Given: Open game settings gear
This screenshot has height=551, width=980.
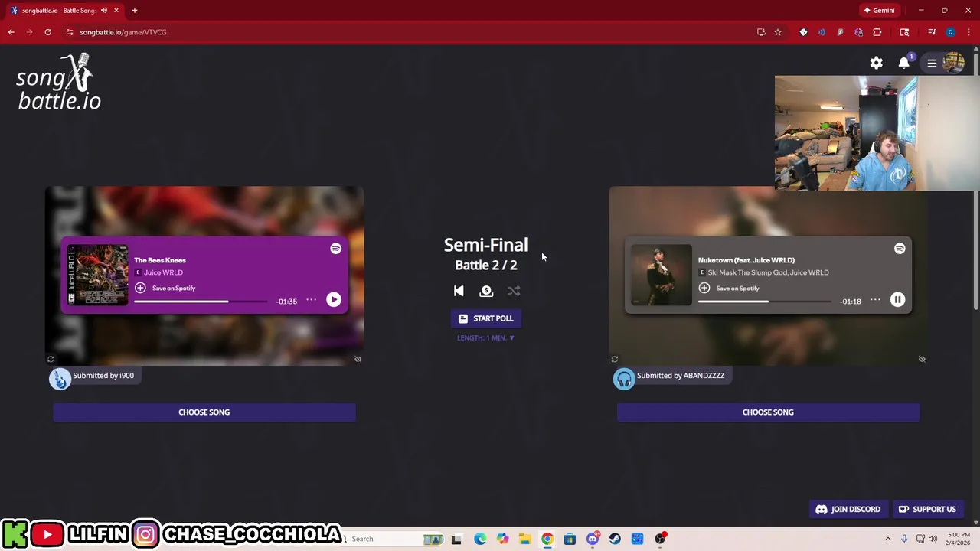Looking at the screenshot, I should coord(876,63).
